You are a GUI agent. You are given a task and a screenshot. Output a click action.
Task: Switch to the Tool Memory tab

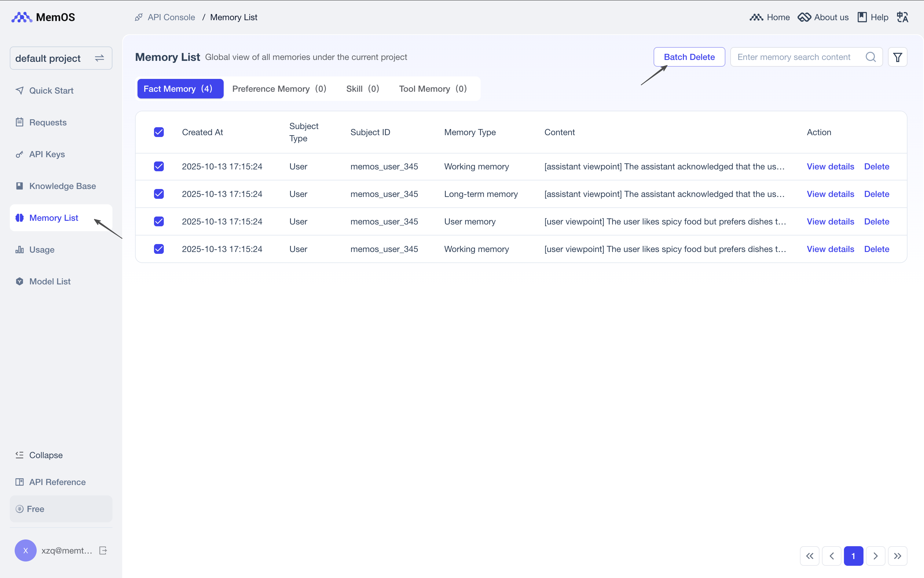click(433, 89)
